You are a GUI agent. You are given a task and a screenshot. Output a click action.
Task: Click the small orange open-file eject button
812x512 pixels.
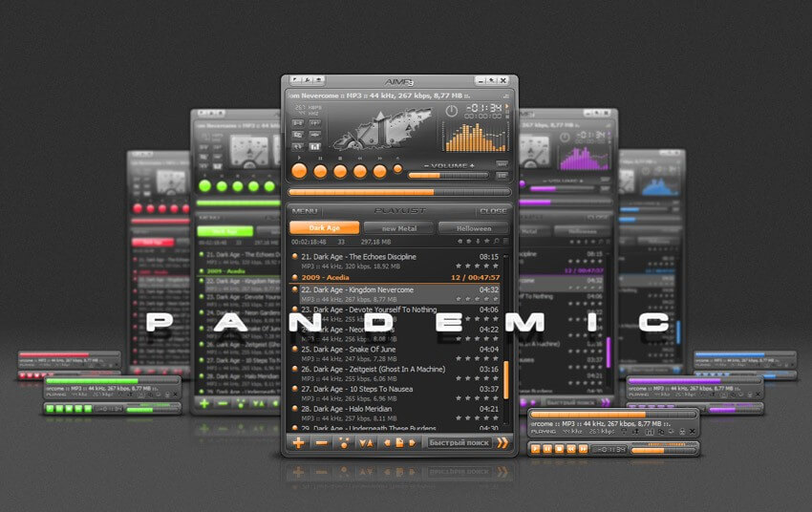[397, 169]
